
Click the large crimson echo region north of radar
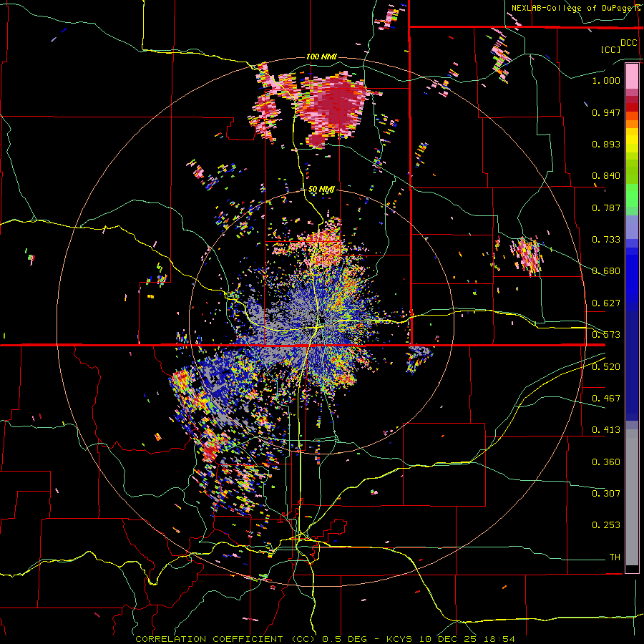(x=335, y=109)
